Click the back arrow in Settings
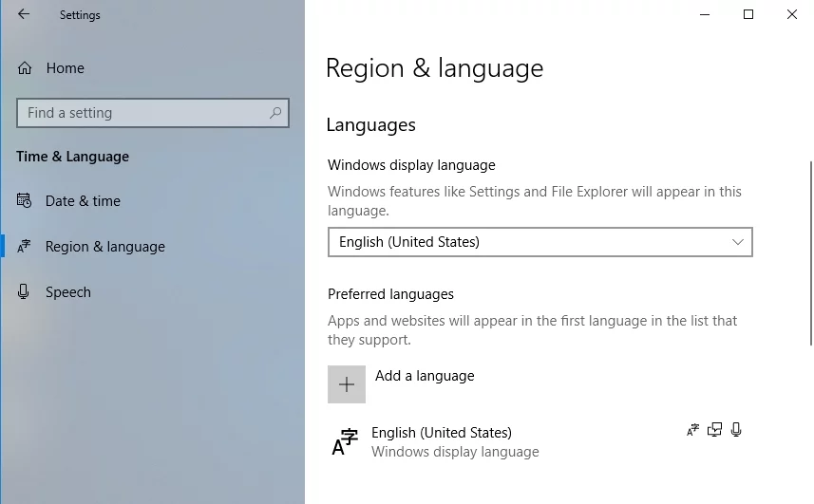This screenshot has height=504, width=814. coord(24,14)
